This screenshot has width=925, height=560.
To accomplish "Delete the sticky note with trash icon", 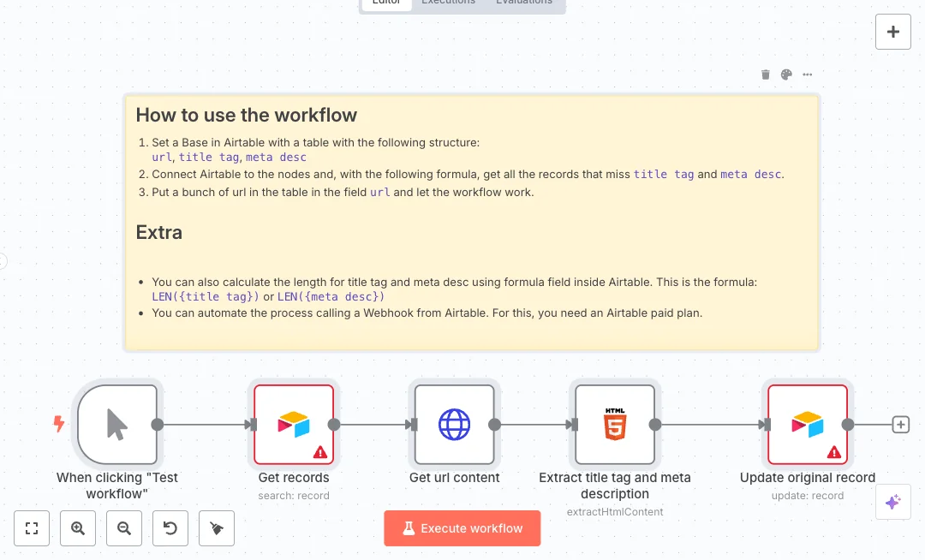I will click(x=766, y=74).
